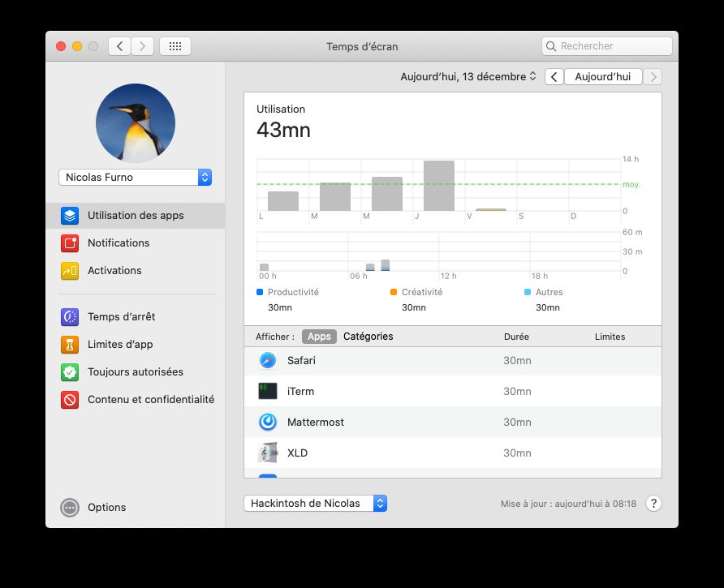Click the Toujours autorisées checkmark icon

click(70, 372)
